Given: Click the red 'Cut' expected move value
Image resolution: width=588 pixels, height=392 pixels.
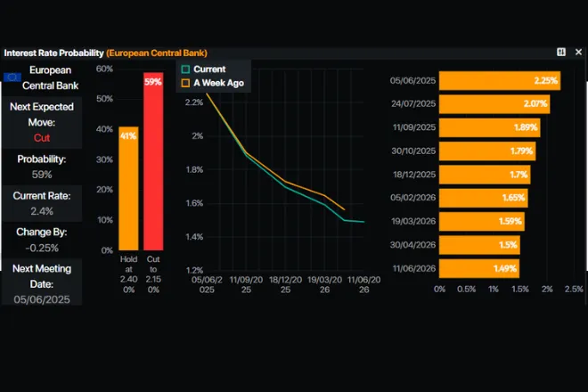Looking at the screenshot, I should point(42,138).
